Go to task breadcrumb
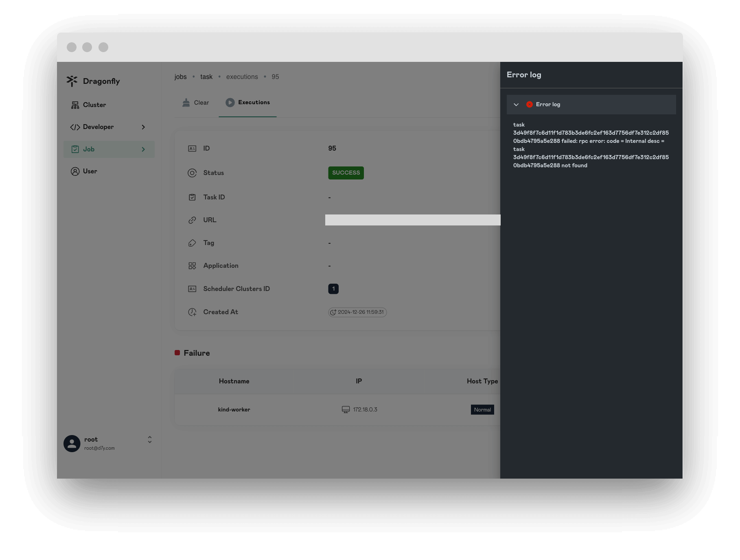The width and height of the screenshot is (740, 560). (x=206, y=77)
